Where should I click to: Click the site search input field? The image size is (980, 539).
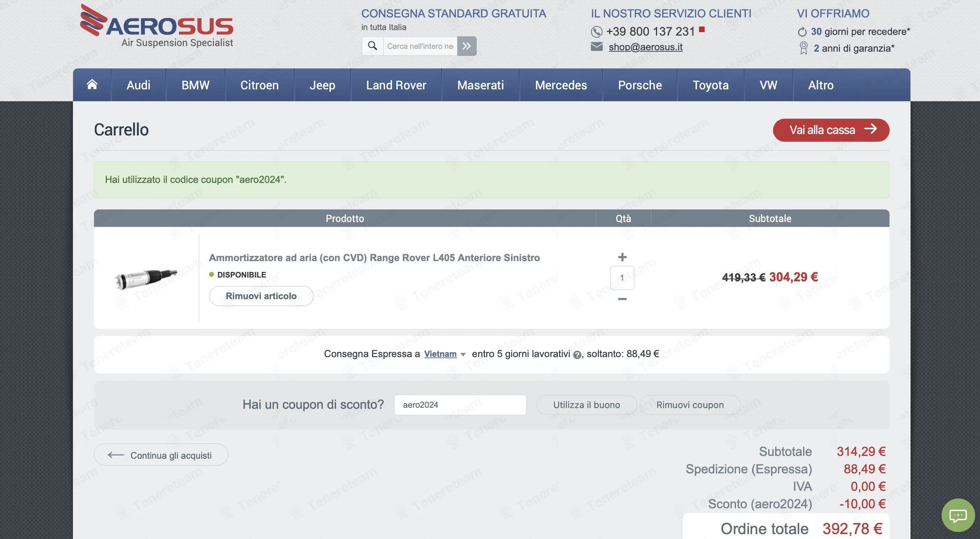click(420, 46)
